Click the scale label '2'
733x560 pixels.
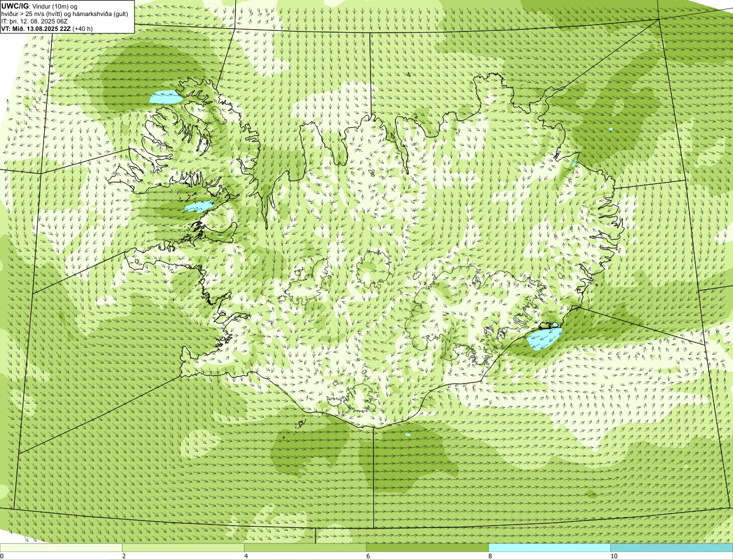coord(124,556)
